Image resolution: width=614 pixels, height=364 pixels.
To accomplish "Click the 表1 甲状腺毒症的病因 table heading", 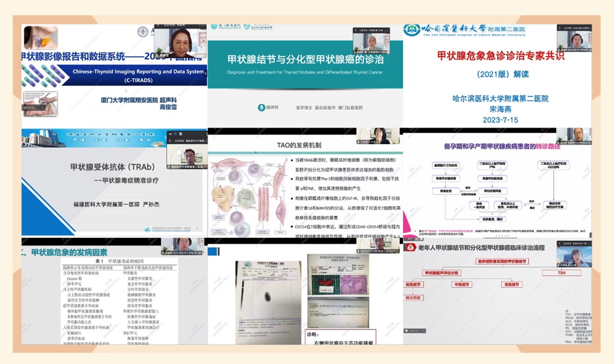I will point(103,261).
